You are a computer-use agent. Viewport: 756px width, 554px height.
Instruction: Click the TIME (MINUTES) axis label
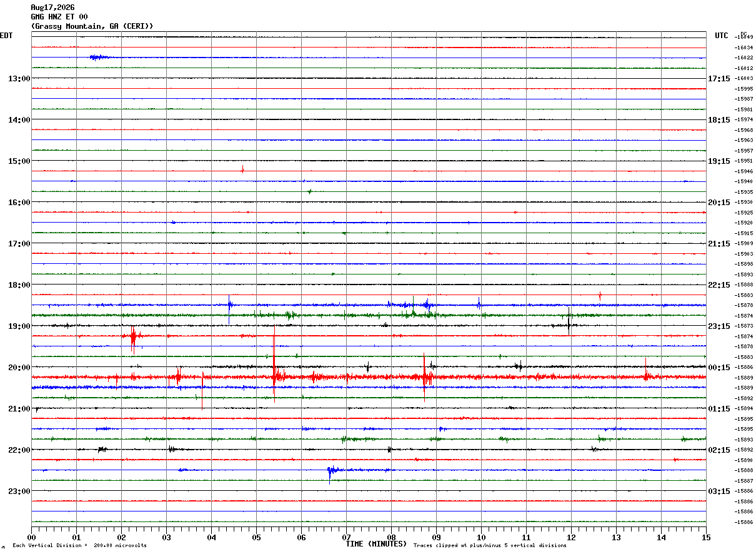[x=376, y=544]
